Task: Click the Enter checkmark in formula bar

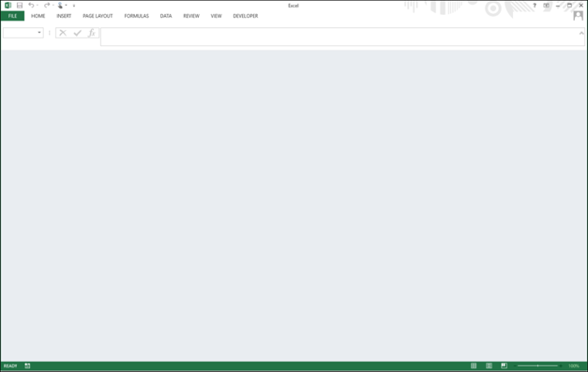Action: (77, 33)
